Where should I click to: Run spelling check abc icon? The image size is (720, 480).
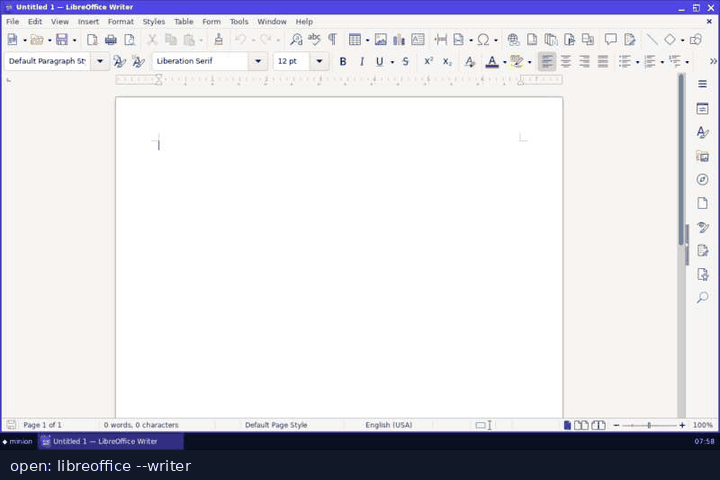[315, 40]
